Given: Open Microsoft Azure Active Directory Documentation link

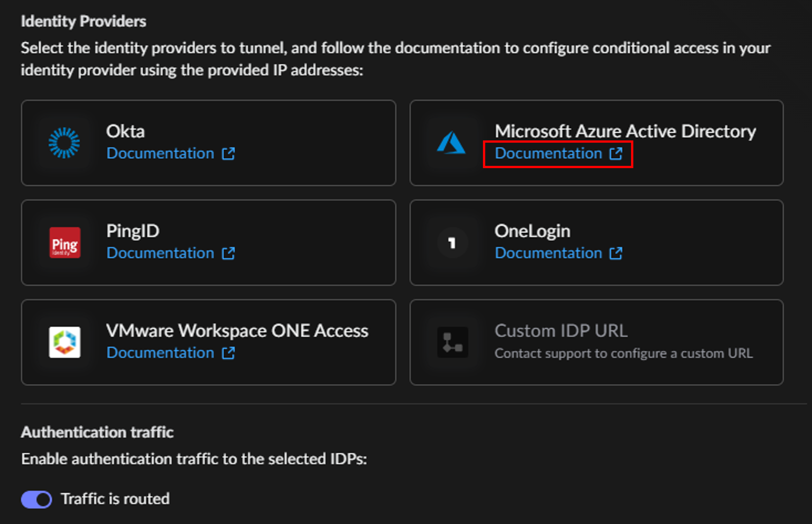Looking at the screenshot, I should tap(548, 153).
